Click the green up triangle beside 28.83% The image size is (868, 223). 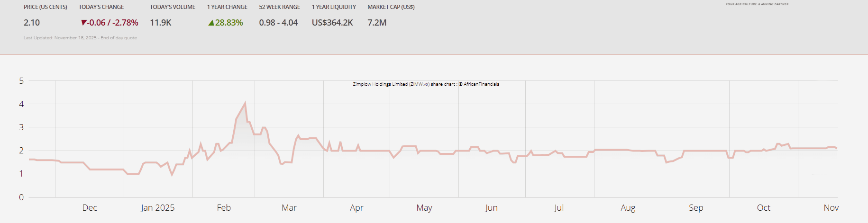(211, 23)
